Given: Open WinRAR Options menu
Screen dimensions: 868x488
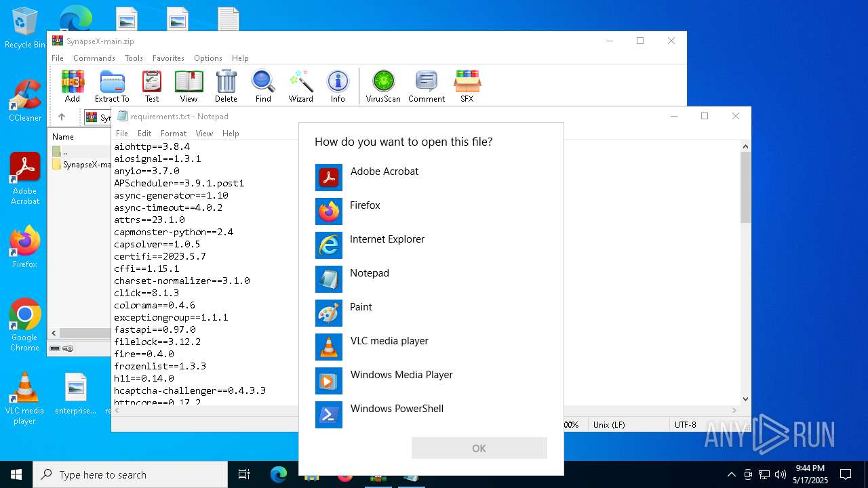Looking at the screenshot, I should point(208,58).
